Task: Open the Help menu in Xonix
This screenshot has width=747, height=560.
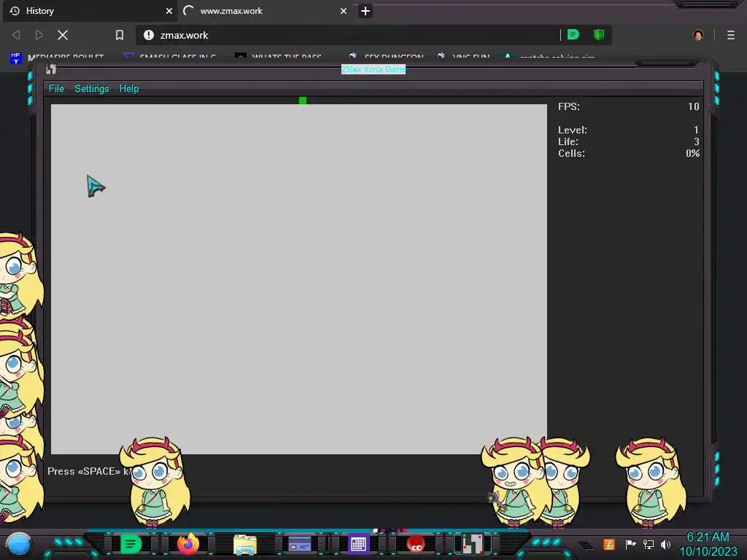Action: coord(128,88)
